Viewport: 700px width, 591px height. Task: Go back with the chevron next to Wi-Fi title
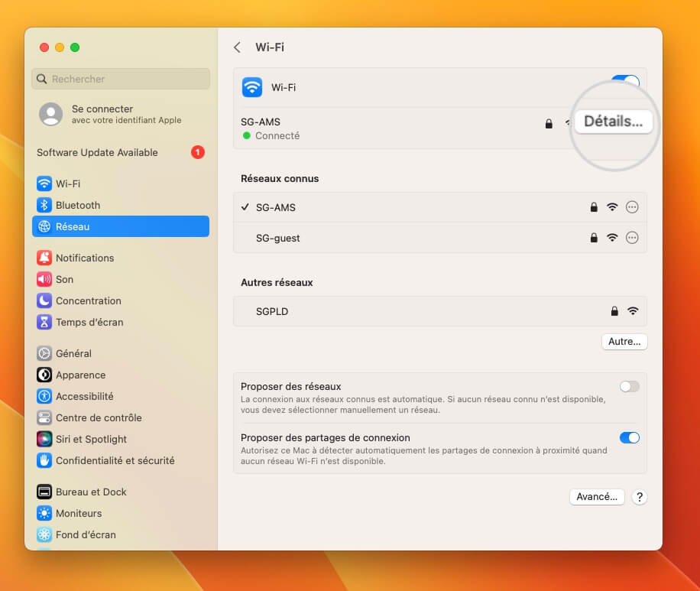(x=237, y=47)
